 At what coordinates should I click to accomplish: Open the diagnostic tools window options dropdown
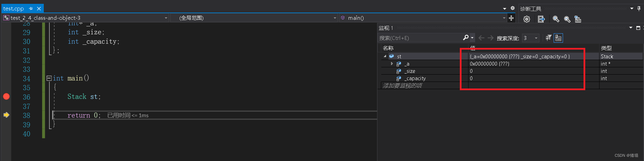pos(632,8)
